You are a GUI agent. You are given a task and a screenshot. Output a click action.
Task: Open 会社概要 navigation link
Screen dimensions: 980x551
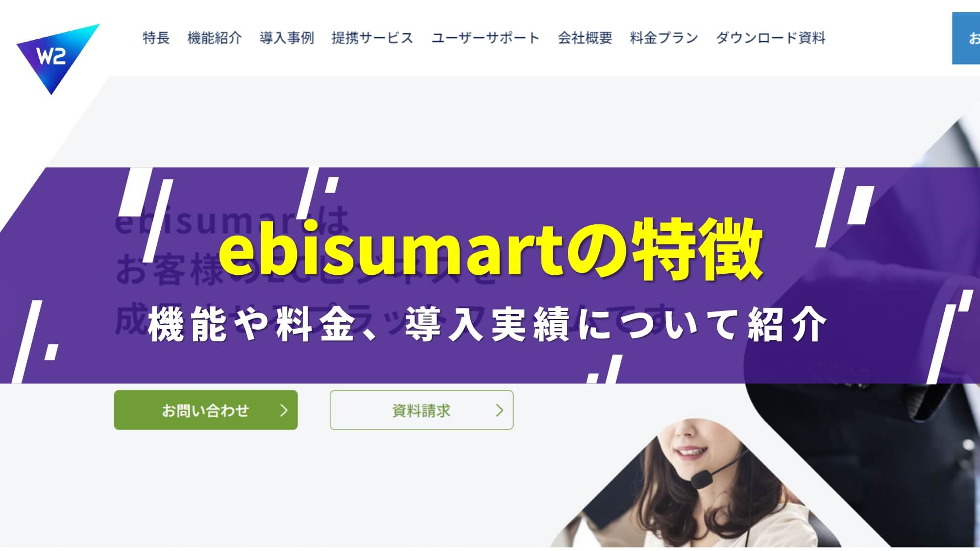click(585, 38)
